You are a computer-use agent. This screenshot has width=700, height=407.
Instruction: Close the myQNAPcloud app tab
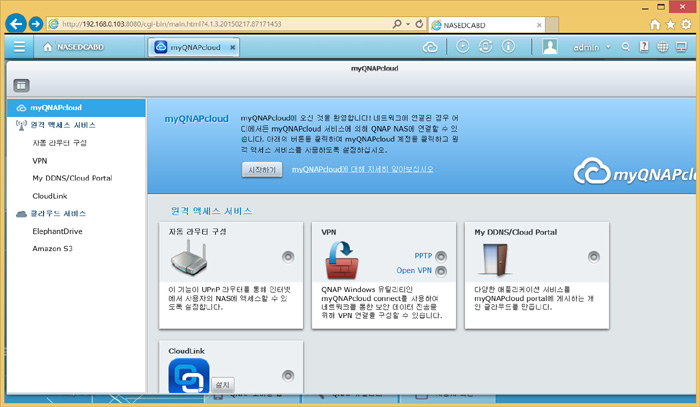coord(233,47)
